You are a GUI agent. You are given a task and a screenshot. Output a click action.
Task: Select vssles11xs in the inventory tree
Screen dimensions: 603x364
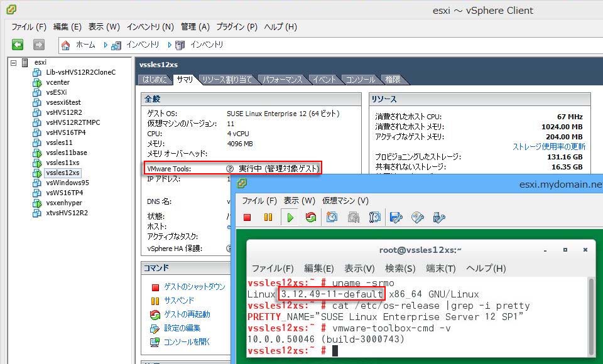[x=63, y=163]
